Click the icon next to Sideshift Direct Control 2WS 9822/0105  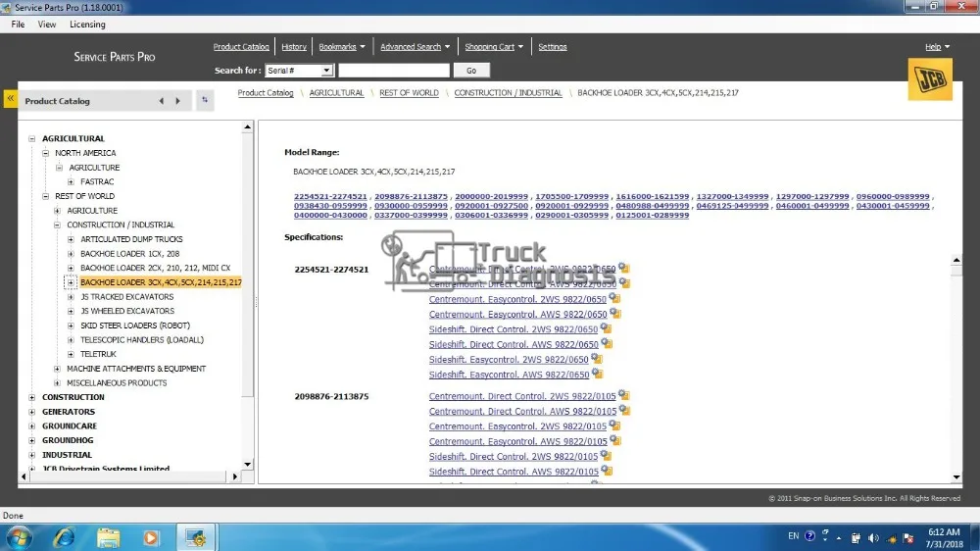pyautogui.click(x=607, y=455)
